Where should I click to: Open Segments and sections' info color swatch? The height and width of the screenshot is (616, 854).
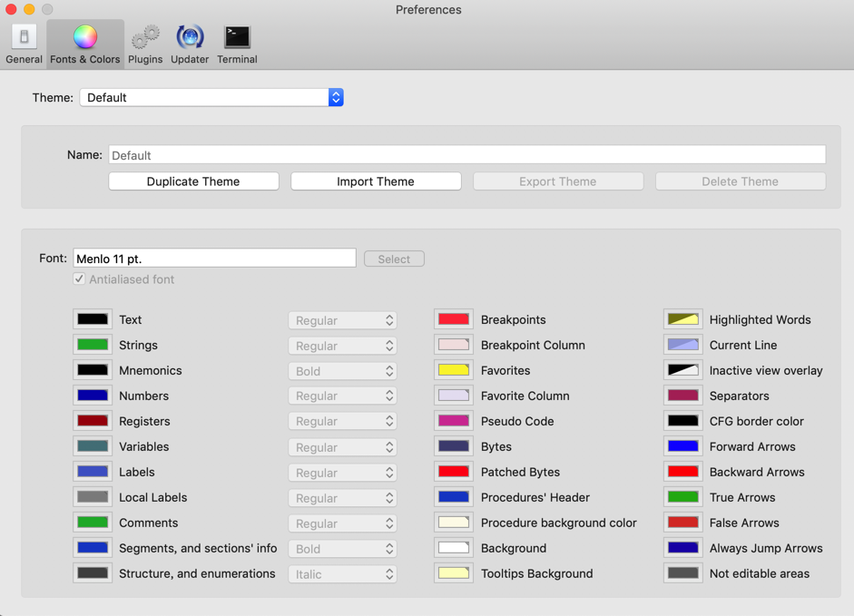93,548
